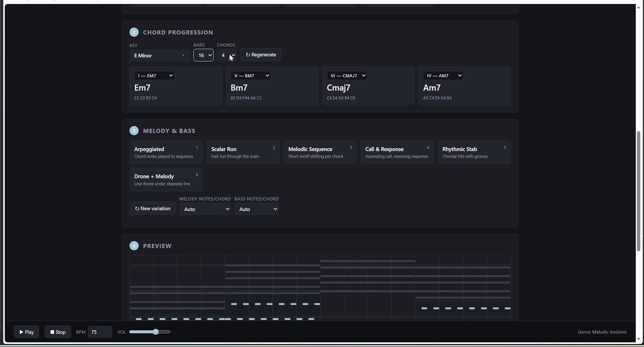Open the I — EM7 chord selector
This screenshot has width=644, height=347.
(x=154, y=76)
